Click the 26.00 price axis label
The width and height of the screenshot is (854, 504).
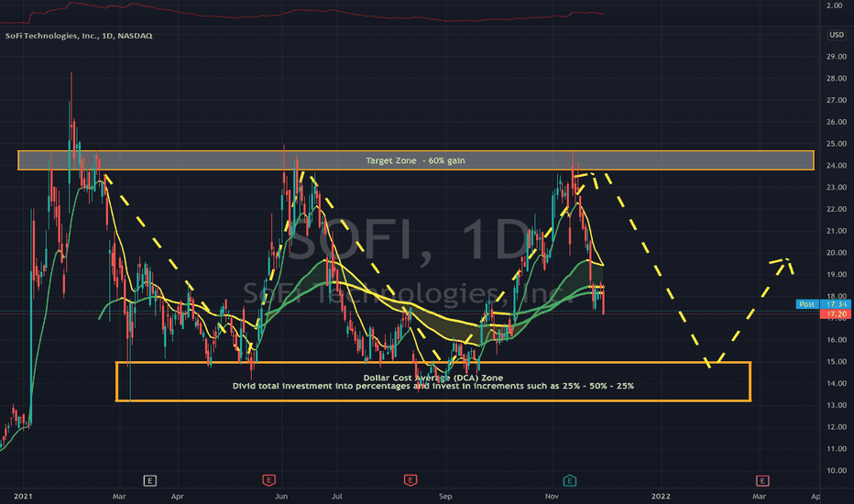coord(836,122)
